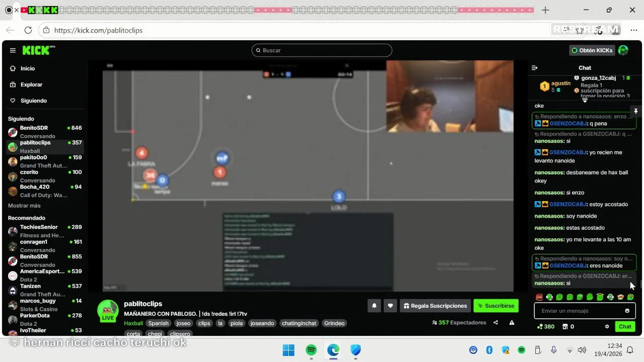The image size is (644, 362).
Task: Open Bocha_420 channel in sidebar
Action: [45, 191]
